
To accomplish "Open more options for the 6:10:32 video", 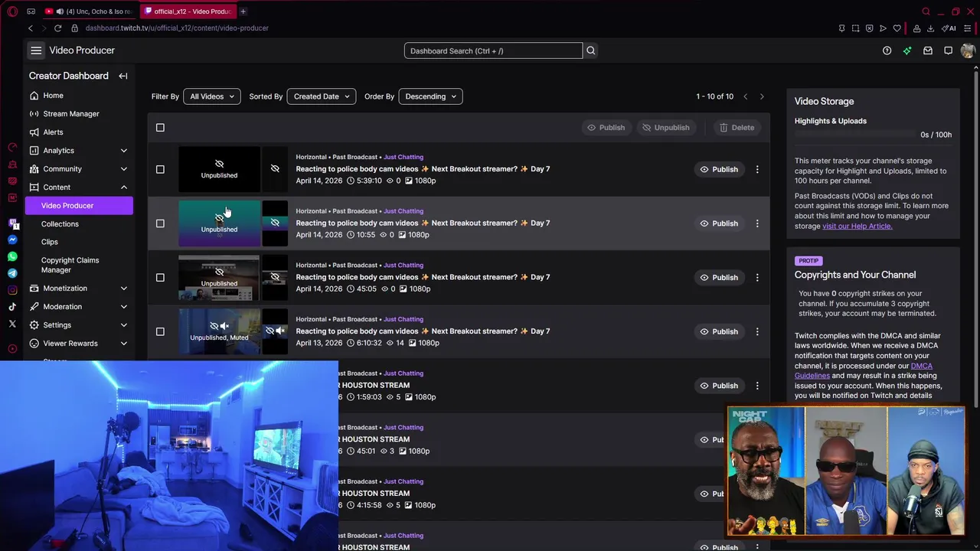I will pos(757,331).
